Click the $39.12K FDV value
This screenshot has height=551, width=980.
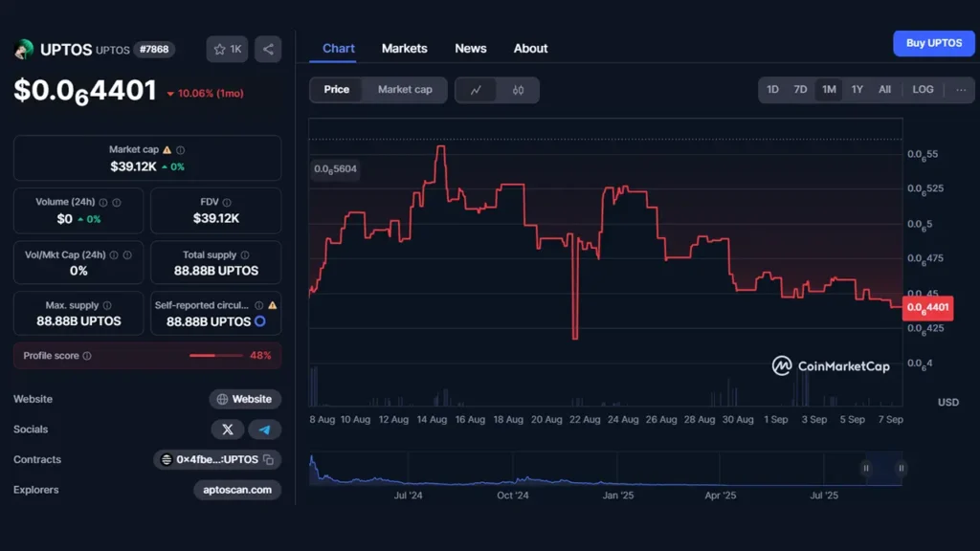[x=216, y=219]
